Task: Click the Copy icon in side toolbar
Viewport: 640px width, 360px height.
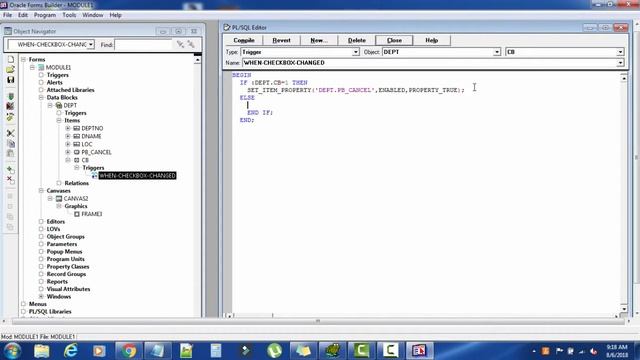Action: point(11,143)
